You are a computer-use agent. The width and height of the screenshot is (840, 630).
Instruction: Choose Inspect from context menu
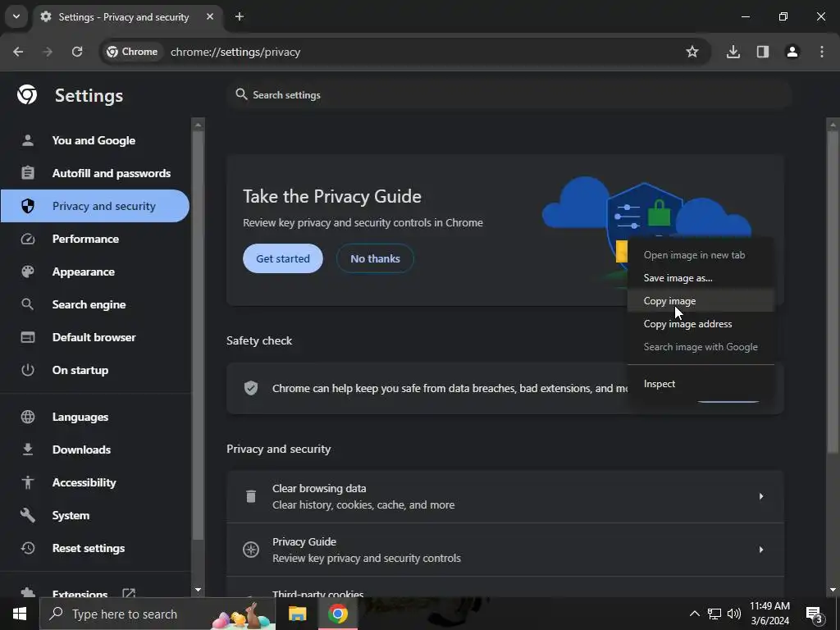[x=701, y=384]
